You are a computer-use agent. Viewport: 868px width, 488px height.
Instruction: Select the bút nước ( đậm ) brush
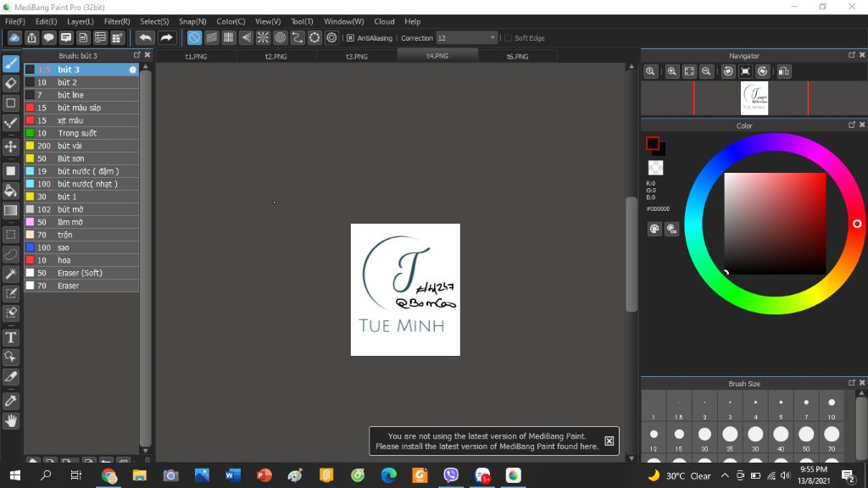81,171
